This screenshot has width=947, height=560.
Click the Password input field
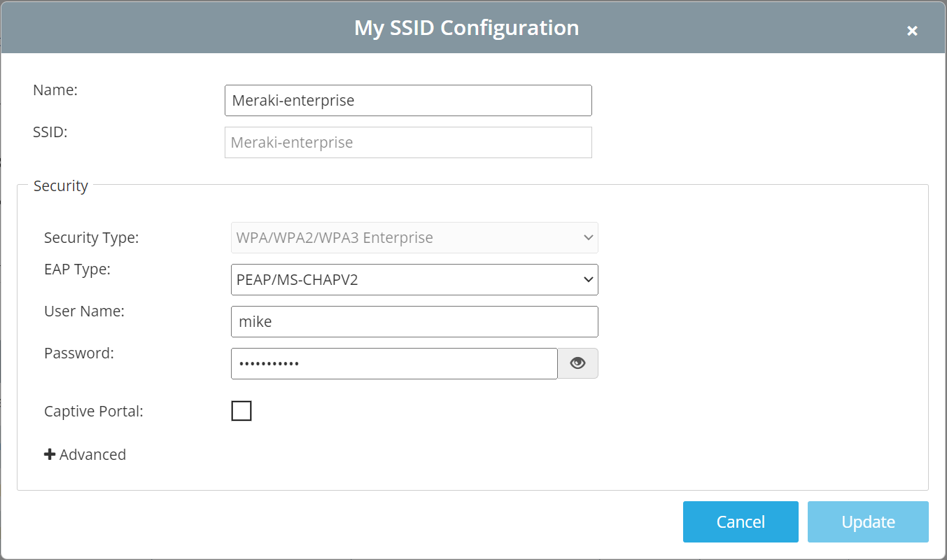coord(394,363)
